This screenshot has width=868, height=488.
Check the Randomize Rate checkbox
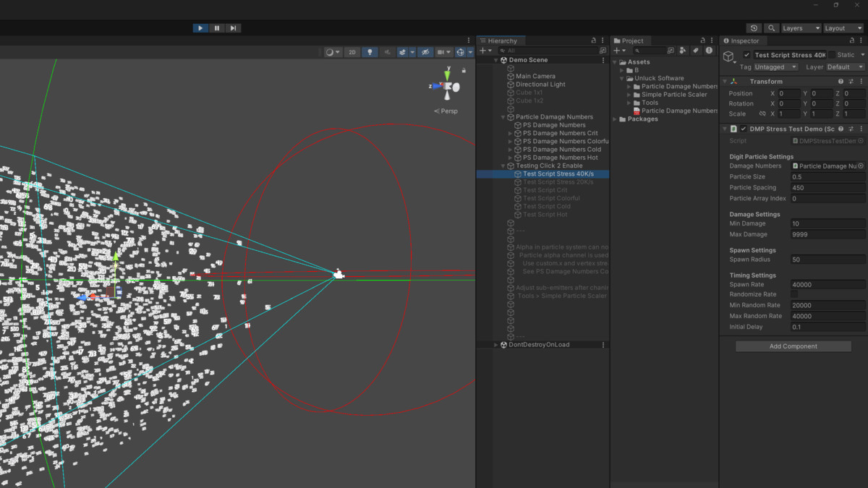tap(794, 295)
